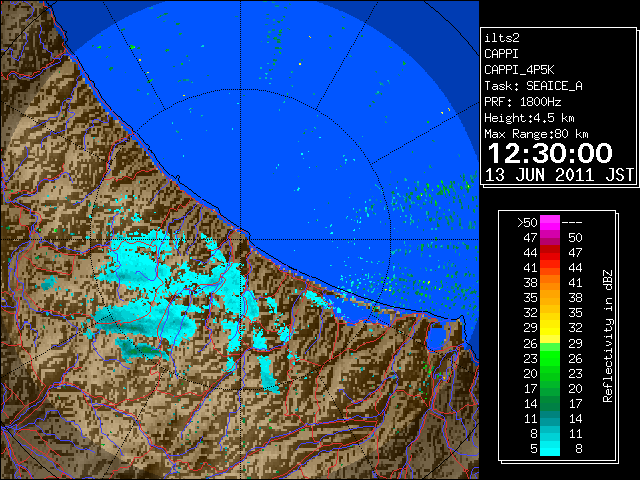Click the "5" label at legend bottom

533,449
